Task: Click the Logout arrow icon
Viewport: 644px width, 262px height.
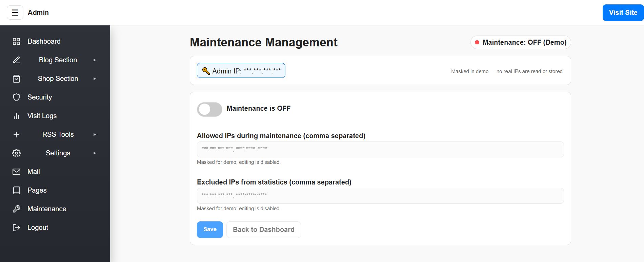Action: pyautogui.click(x=16, y=227)
